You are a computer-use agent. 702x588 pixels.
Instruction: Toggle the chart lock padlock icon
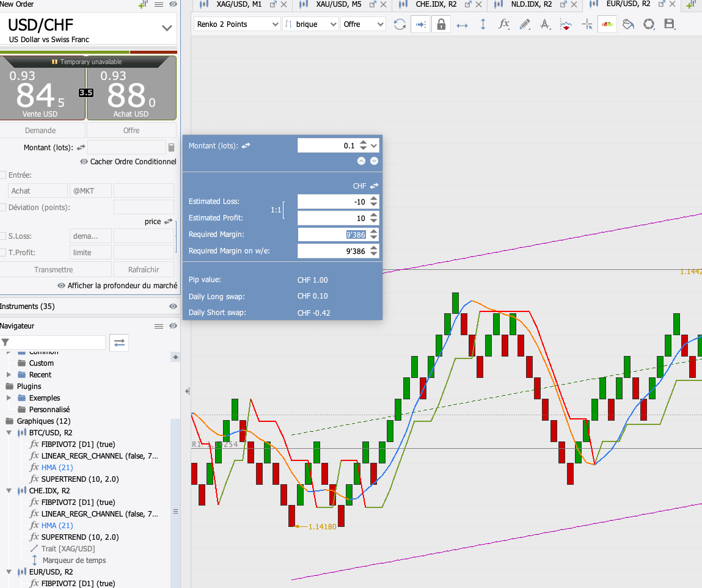(x=441, y=24)
